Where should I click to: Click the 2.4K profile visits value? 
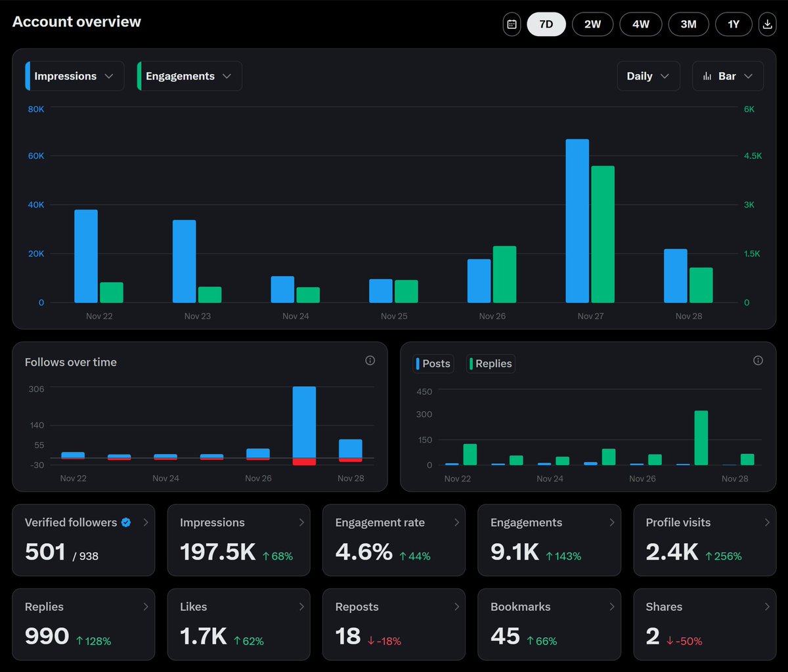click(672, 552)
